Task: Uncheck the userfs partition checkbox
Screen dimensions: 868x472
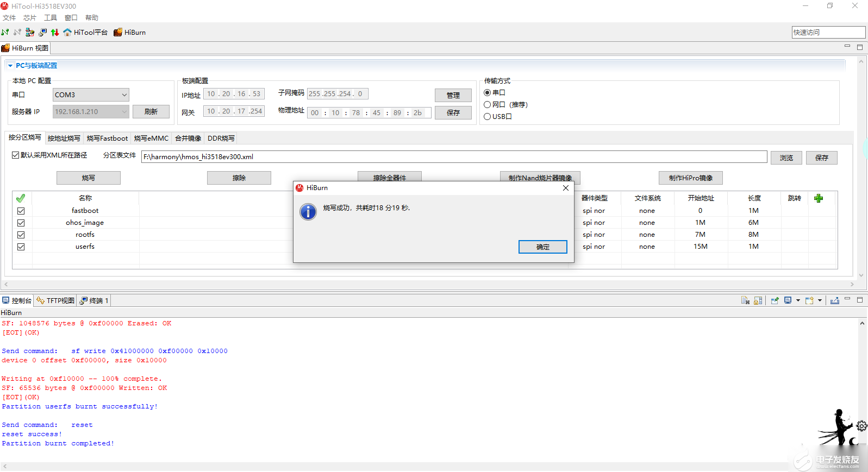Action: point(21,247)
